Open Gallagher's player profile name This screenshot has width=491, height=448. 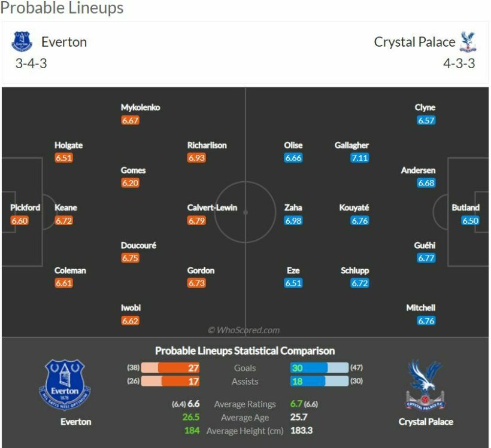(x=352, y=145)
